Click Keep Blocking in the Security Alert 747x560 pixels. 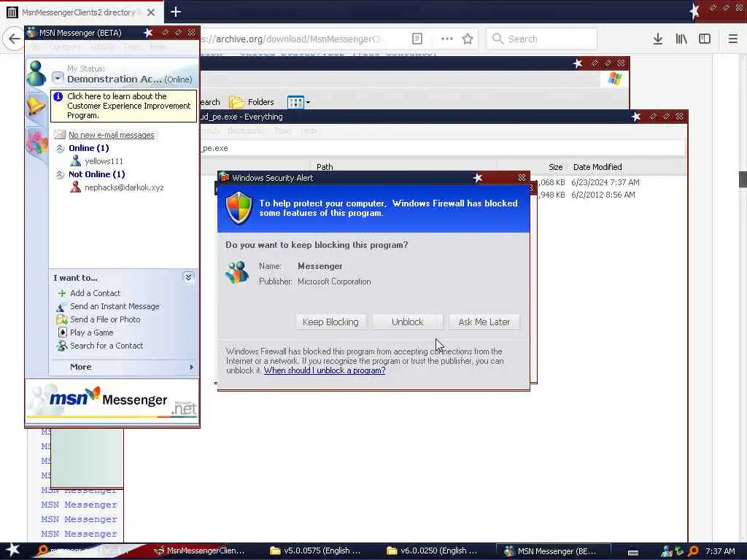tap(330, 322)
